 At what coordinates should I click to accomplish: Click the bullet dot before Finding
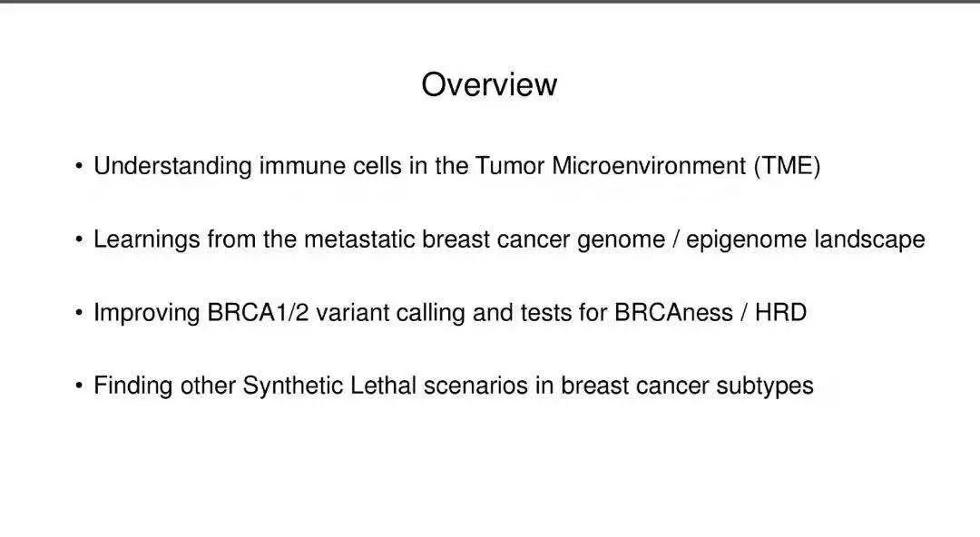click(x=80, y=386)
